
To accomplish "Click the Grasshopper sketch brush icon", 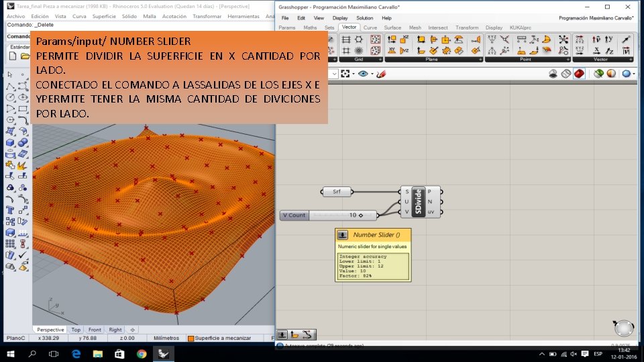I will 381,74.
